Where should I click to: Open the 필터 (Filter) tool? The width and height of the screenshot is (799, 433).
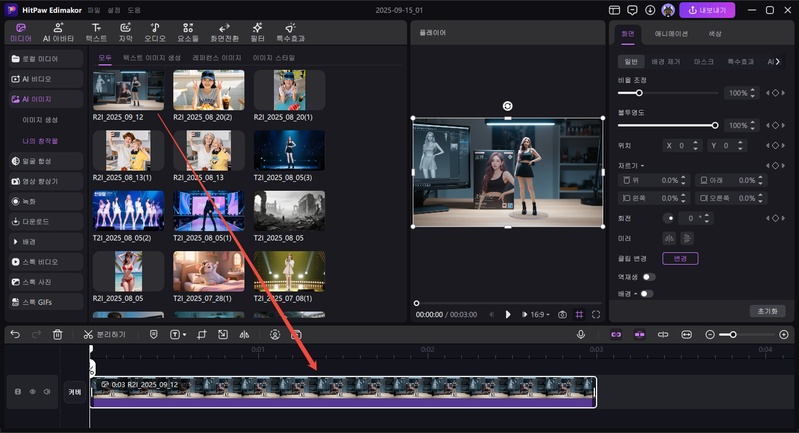258,32
